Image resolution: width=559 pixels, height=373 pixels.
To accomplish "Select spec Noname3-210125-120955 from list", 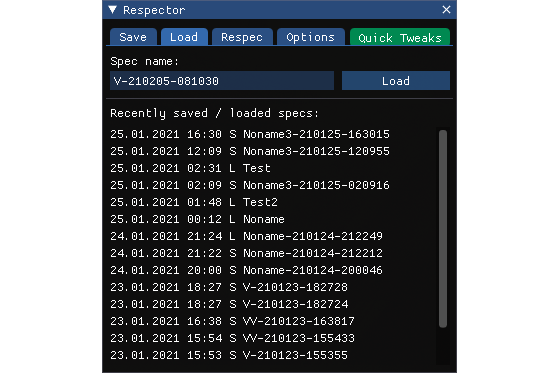I will pyautogui.click(x=250, y=151).
